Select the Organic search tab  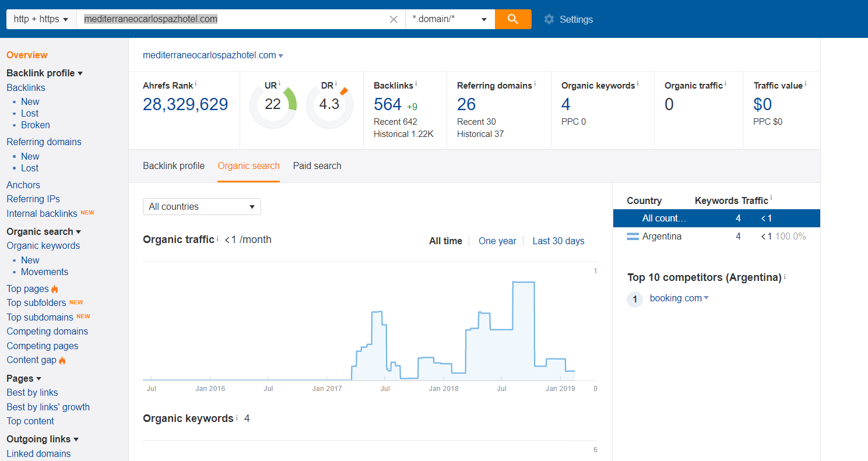249,166
